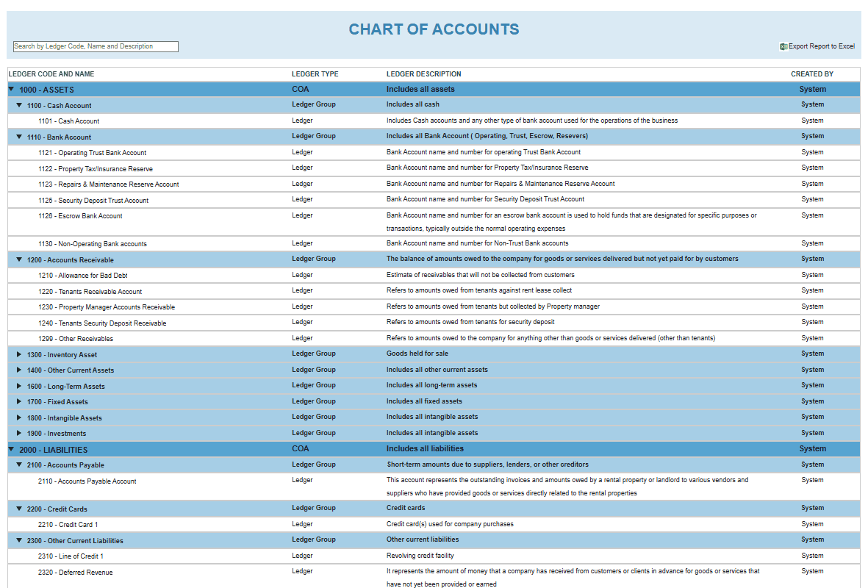Expand the 1800 - Intangible Assets group
868x588 pixels.
click(x=19, y=417)
